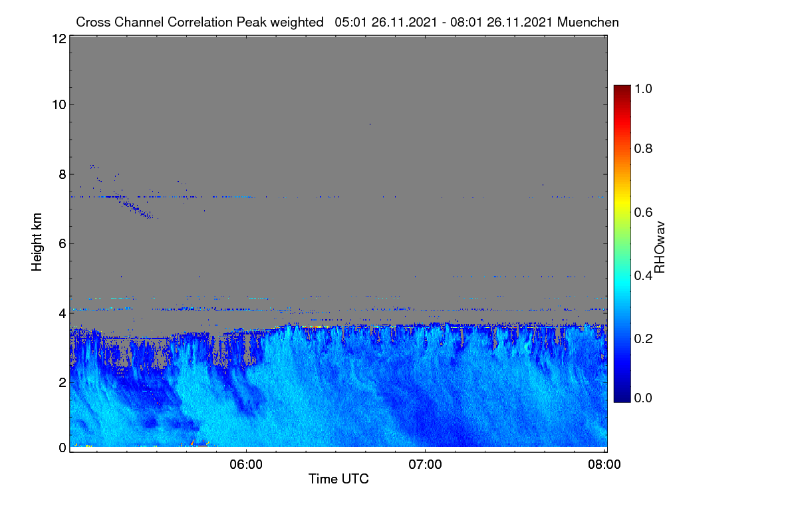Click the height tick label 8
Screen dimensions: 798x532
pos(61,174)
